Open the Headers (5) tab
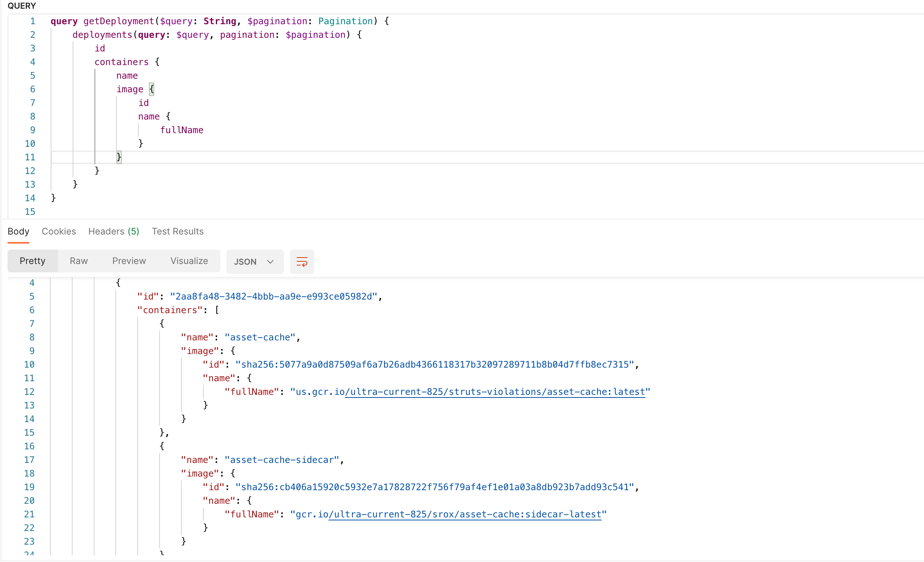The height and width of the screenshot is (562, 924). (113, 231)
